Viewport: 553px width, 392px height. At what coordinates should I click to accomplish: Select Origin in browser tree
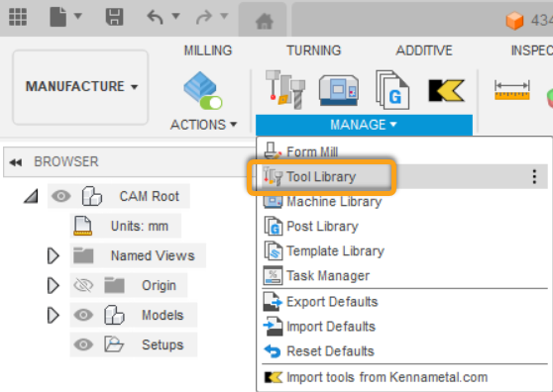click(159, 286)
